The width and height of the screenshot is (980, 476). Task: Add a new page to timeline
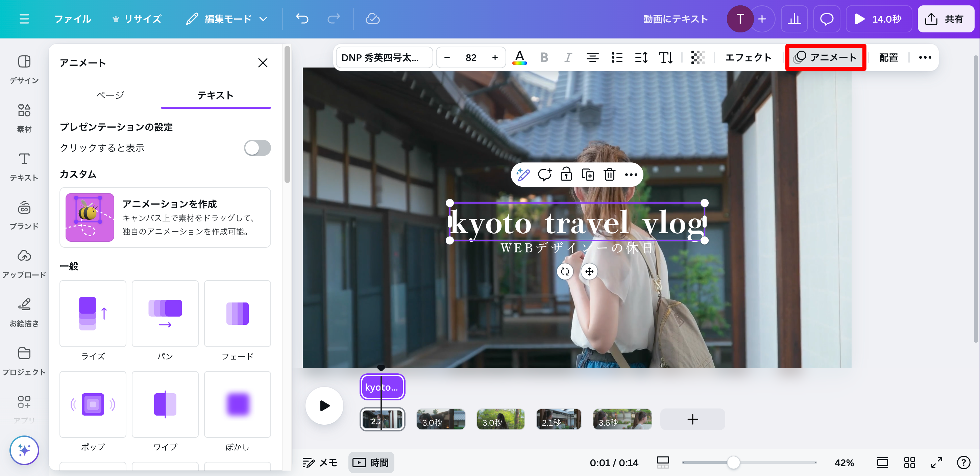692,419
